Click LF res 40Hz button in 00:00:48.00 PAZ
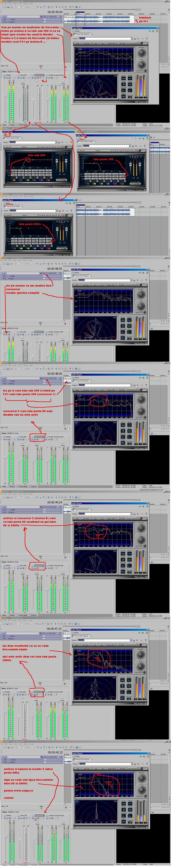The image size is (171, 868). [123, 425]
